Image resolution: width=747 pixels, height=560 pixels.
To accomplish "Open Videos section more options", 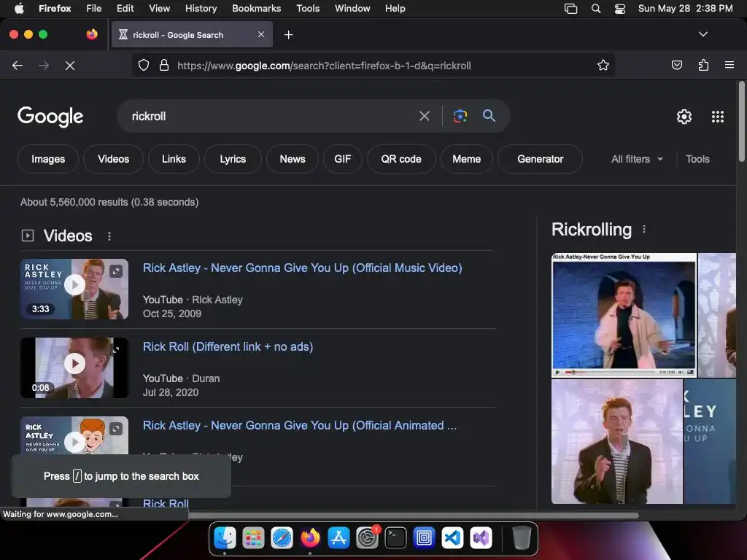I will click(x=109, y=236).
